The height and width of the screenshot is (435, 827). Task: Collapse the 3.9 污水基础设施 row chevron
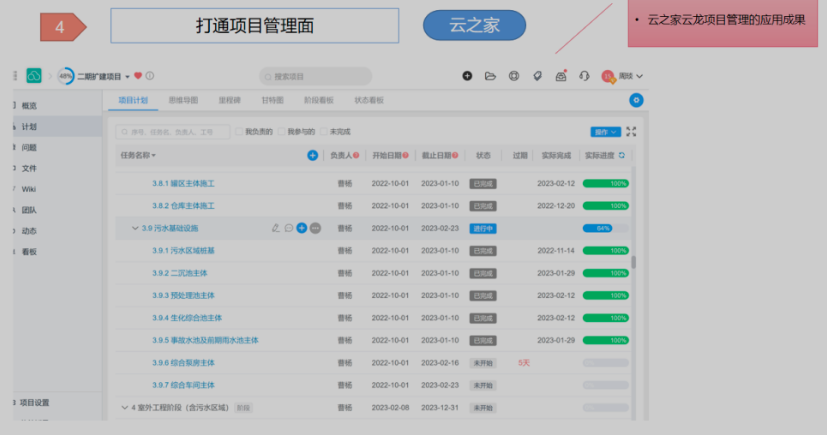[135, 228]
